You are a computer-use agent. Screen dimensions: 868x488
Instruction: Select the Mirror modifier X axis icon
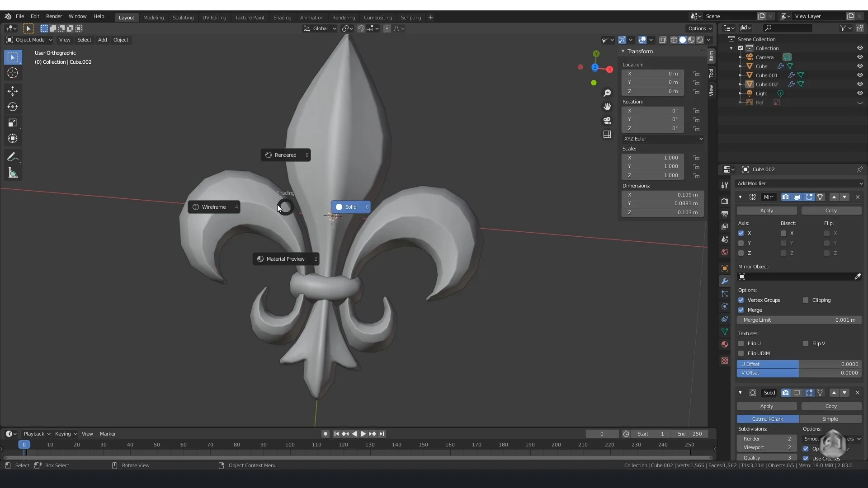click(741, 233)
